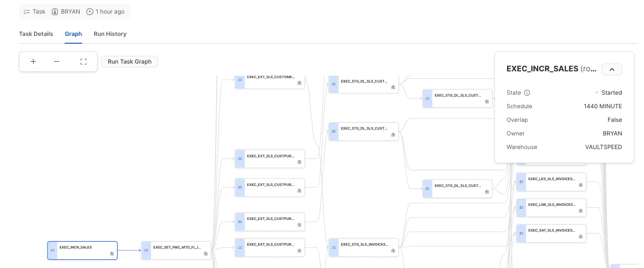Click task icon on EXEC_STG_SLS_INVOICES node
This screenshot has width=644, height=268.
[x=334, y=248]
